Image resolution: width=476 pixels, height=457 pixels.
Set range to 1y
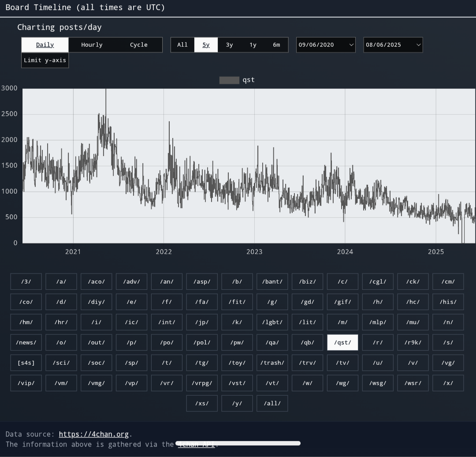(253, 45)
